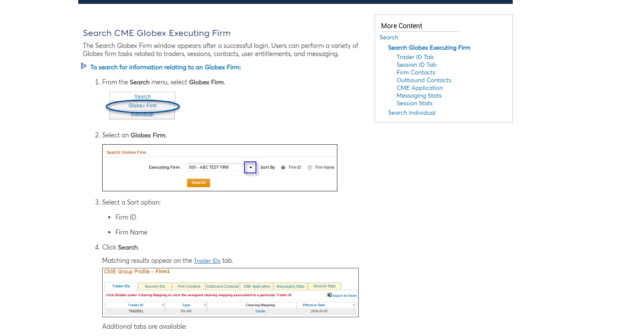Open the CME Application tab in CME Group Profile
The width and height of the screenshot is (644, 336).
click(257, 286)
